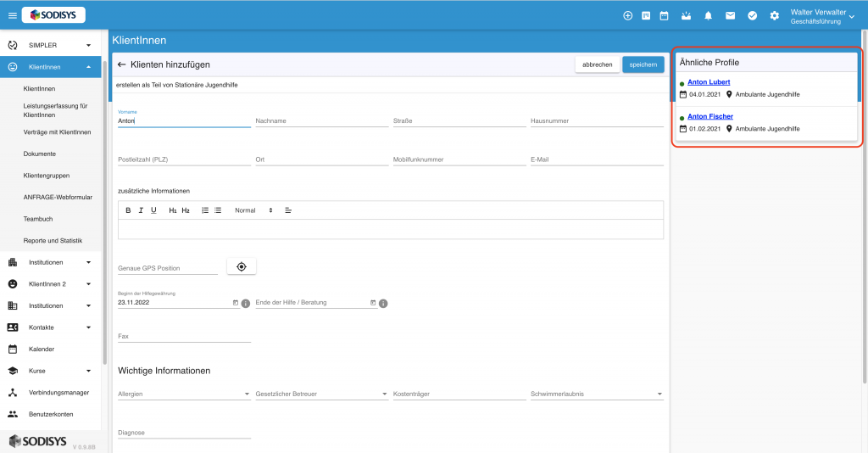The height and width of the screenshot is (453, 868).
Task: Click the abbrechen button
Action: (598, 64)
